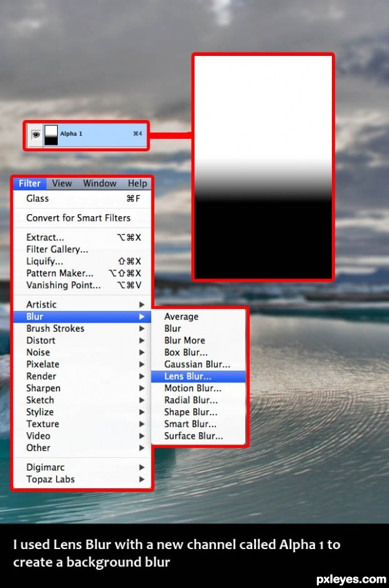
Task: Open the Help menu
Action: [x=137, y=184]
